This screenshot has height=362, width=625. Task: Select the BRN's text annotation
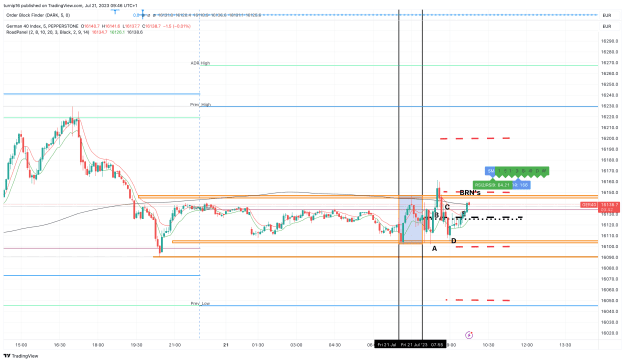pyautogui.click(x=470, y=193)
